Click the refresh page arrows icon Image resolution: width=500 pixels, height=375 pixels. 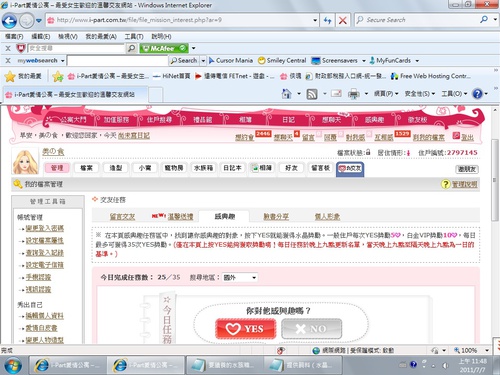coord(328,20)
